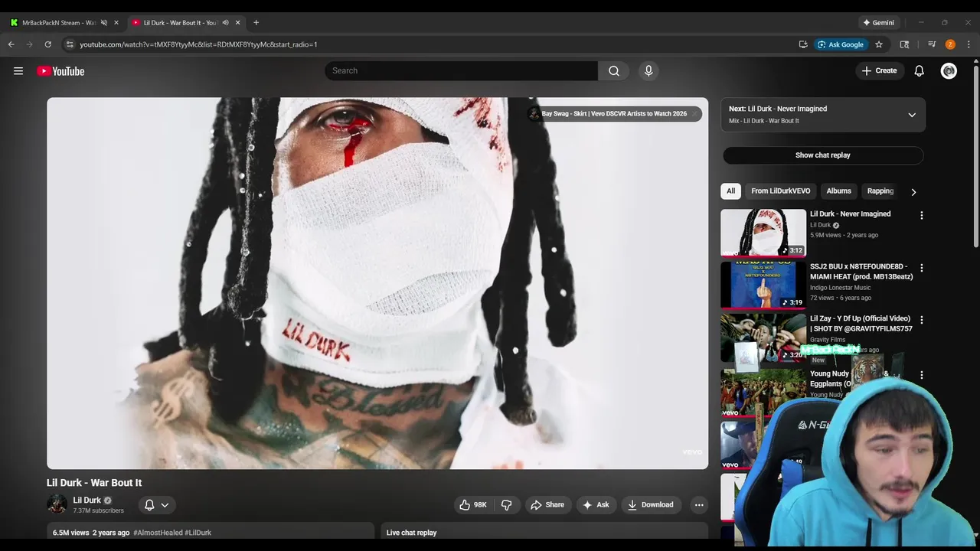980x551 pixels.
Task: Open the tab search icon in Chrome toolbar
Action: point(904,44)
